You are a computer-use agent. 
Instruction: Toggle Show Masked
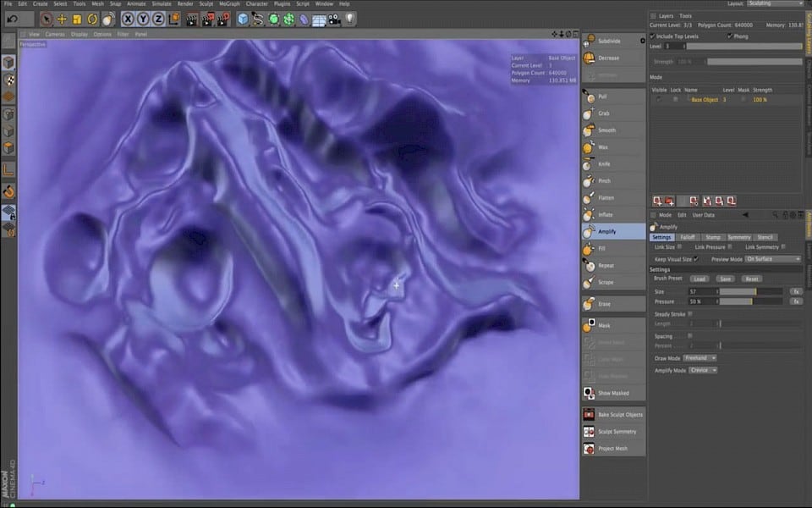[614, 393]
